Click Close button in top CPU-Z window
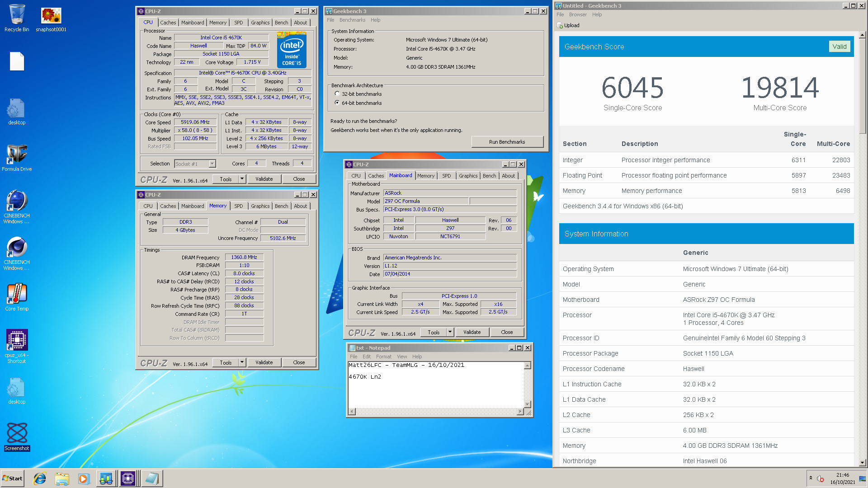The height and width of the screenshot is (488, 868). click(299, 179)
